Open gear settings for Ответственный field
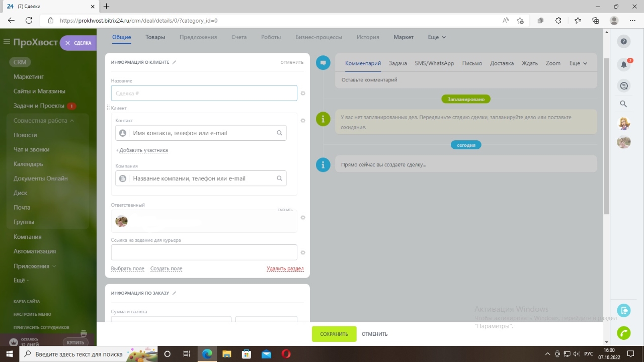644x362 pixels. pyautogui.click(x=303, y=218)
